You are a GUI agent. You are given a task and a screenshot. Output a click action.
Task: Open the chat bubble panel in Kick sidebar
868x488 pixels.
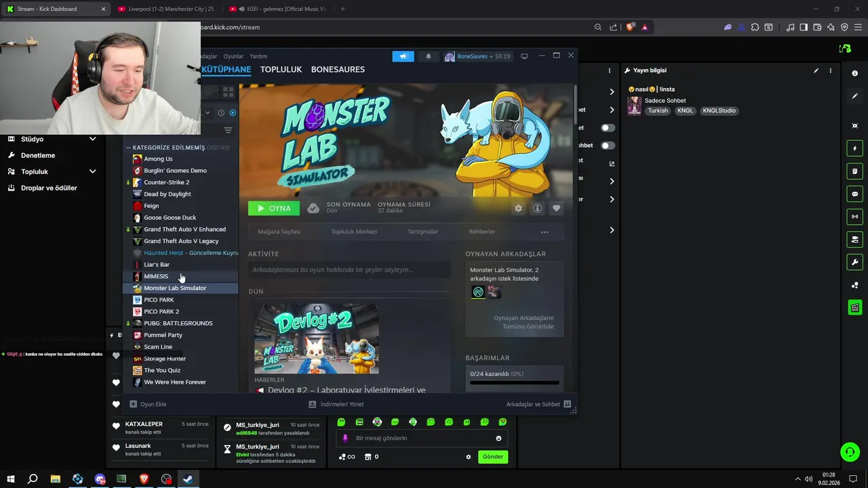click(x=854, y=194)
